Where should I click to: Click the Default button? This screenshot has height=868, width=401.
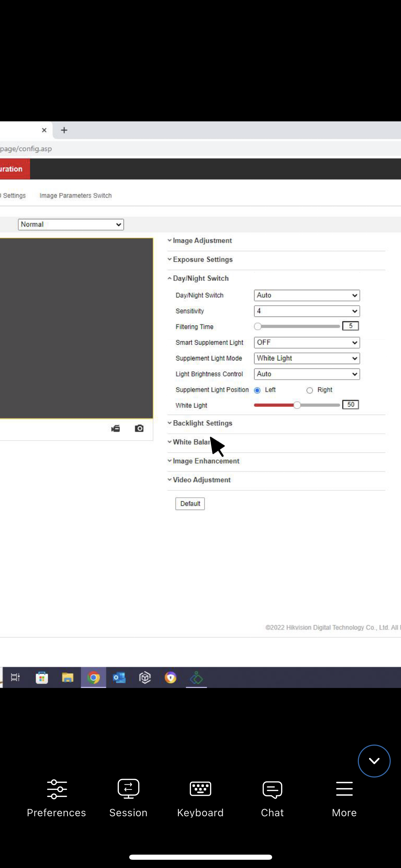click(190, 504)
